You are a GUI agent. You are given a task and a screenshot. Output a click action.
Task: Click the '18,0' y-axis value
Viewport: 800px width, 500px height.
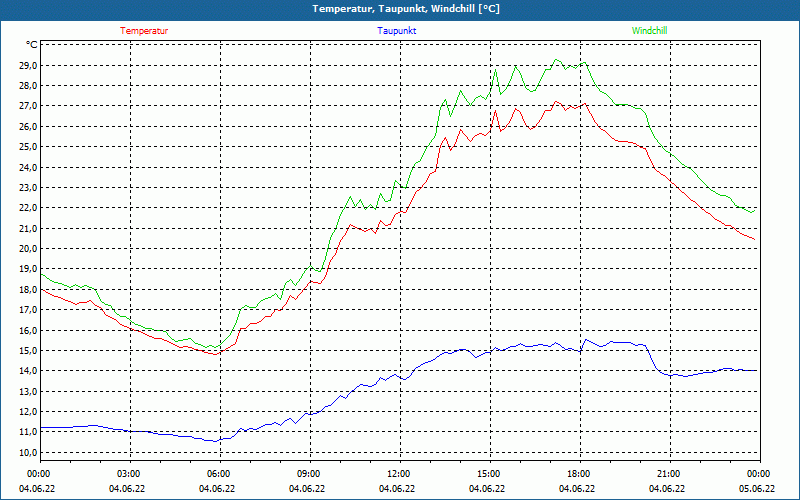pyautogui.click(x=28, y=289)
